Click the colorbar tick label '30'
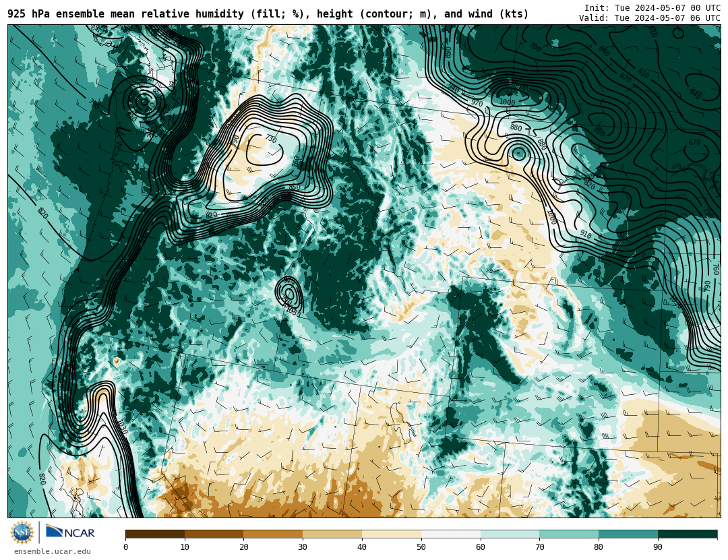The width and height of the screenshot is (728, 560). coord(303,547)
